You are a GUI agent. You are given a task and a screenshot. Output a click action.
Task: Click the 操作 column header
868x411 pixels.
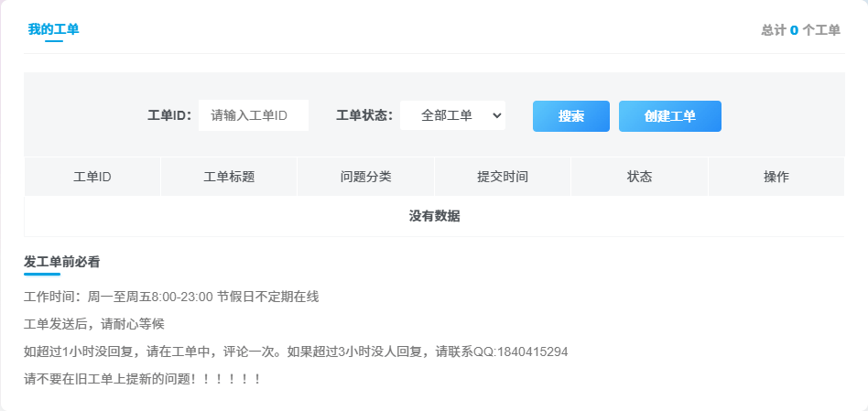[776, 177]
